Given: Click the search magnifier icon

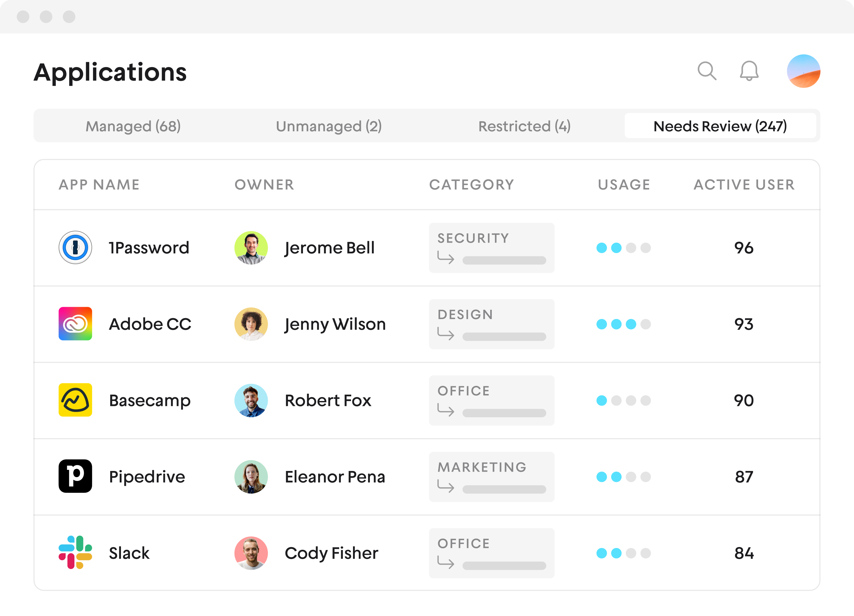Looking at the screenshot, I should 706,71.
